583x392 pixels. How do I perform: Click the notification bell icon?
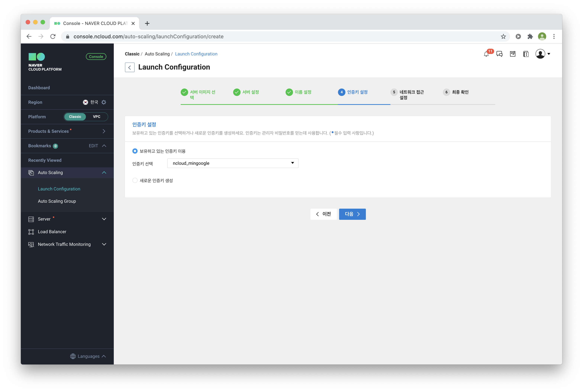point(486,54)
